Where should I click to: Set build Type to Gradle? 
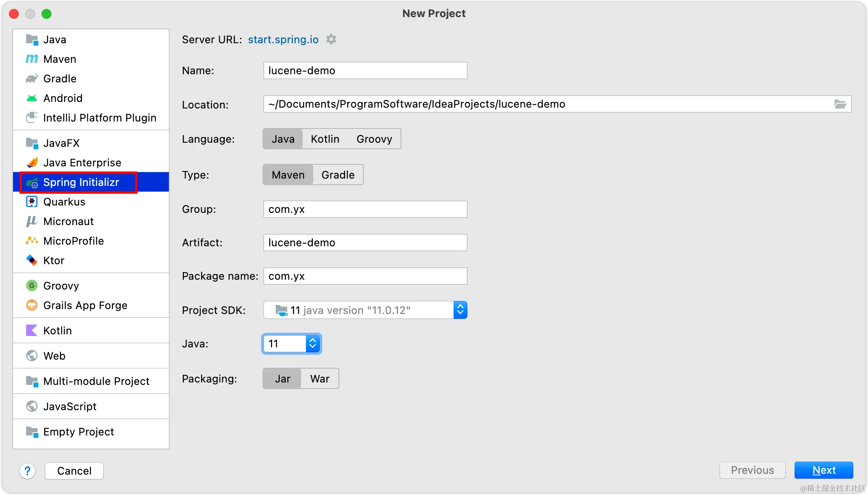coord(338,175)
